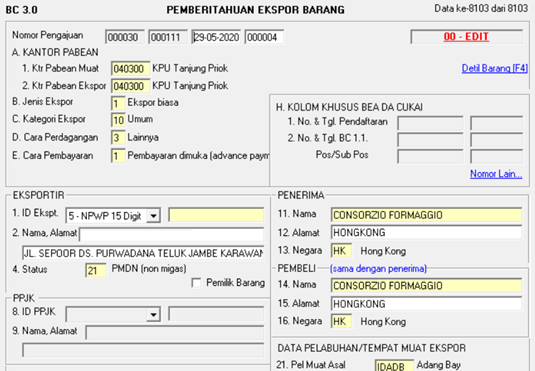Select the Ktr Pabean Muat code field
Viewport: 535px width, 371px height.
click(130, 69)
